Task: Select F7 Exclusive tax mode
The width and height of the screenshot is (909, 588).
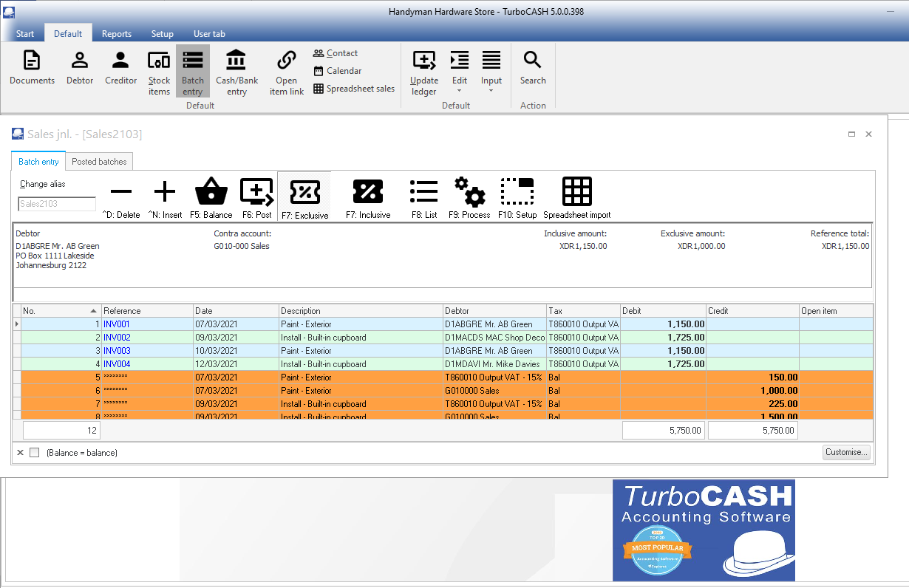Action: (x=304, y=198)
